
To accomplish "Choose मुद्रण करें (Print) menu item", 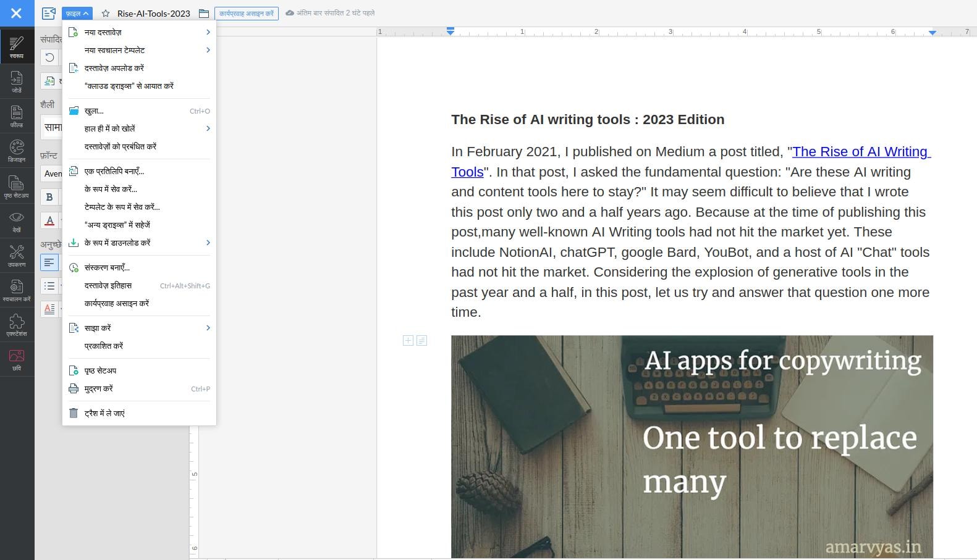I will (139, 388).
